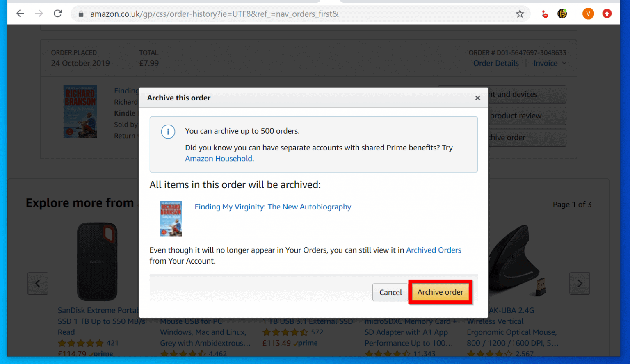Screen dimensions: 630x364
Task: Cancel the archive order dialog
Action: point(390,292)
